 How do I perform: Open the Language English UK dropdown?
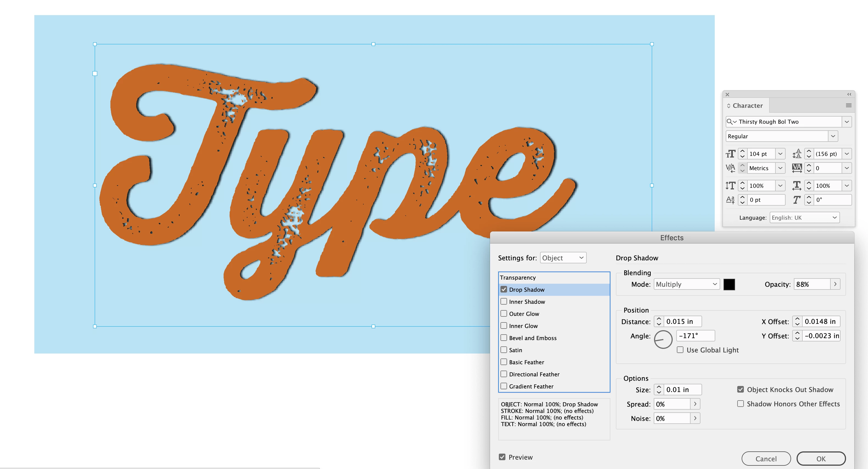pos(804,218)
